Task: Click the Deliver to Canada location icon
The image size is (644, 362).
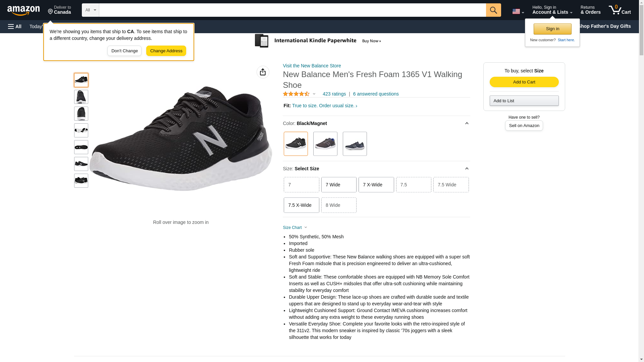Action: [x=51, y=12]
